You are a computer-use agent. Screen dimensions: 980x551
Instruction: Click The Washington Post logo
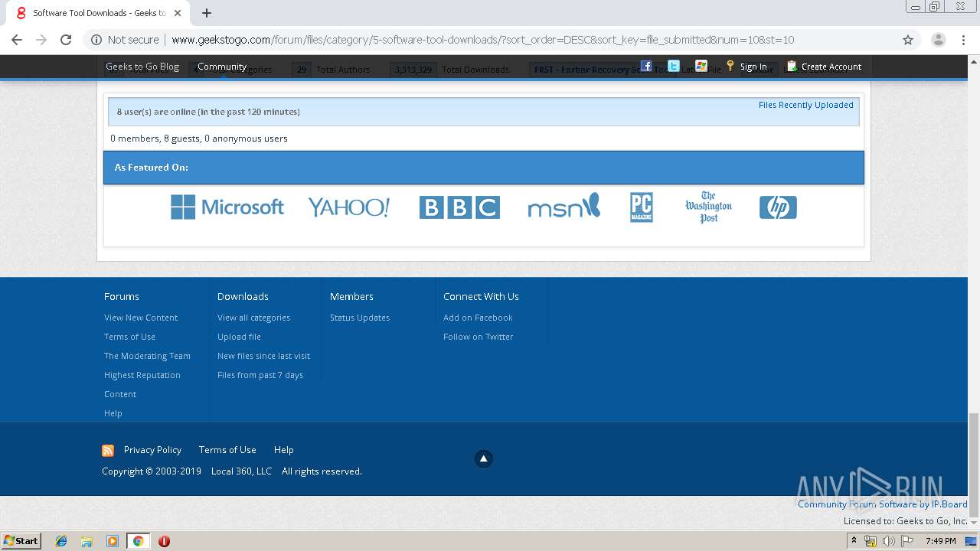tap(708, 207)
